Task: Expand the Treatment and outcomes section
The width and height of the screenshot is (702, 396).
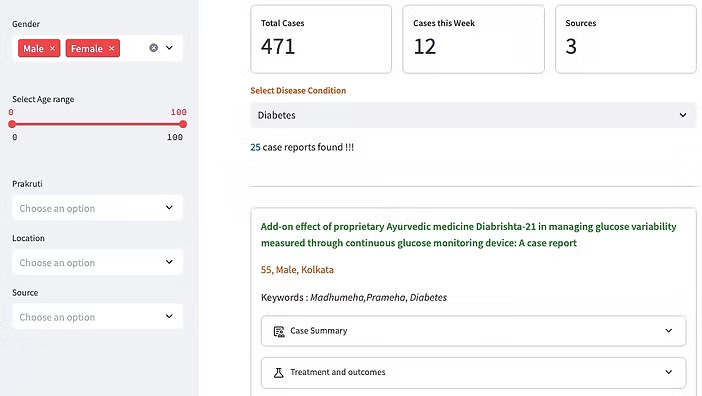Action: pos(474,372)
